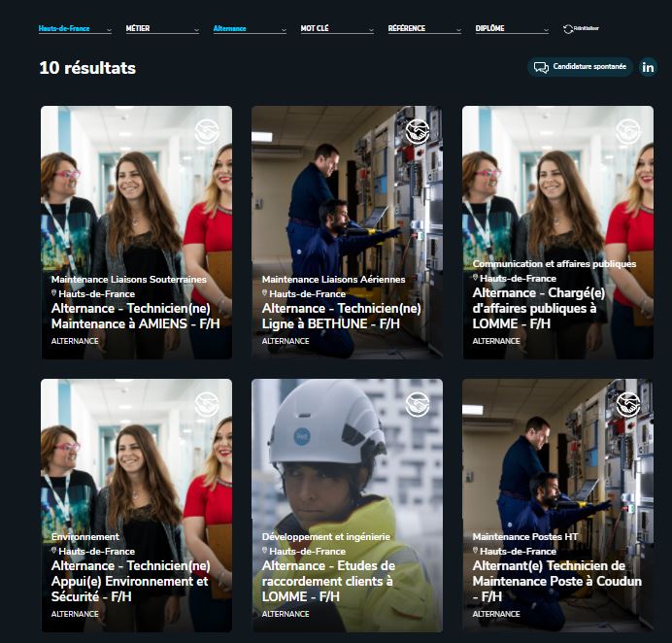The height and width of the screenshot is (643, 672).
Task: Click the speech bubble icon in Candidature spontanée
Action: coord(541,67)
